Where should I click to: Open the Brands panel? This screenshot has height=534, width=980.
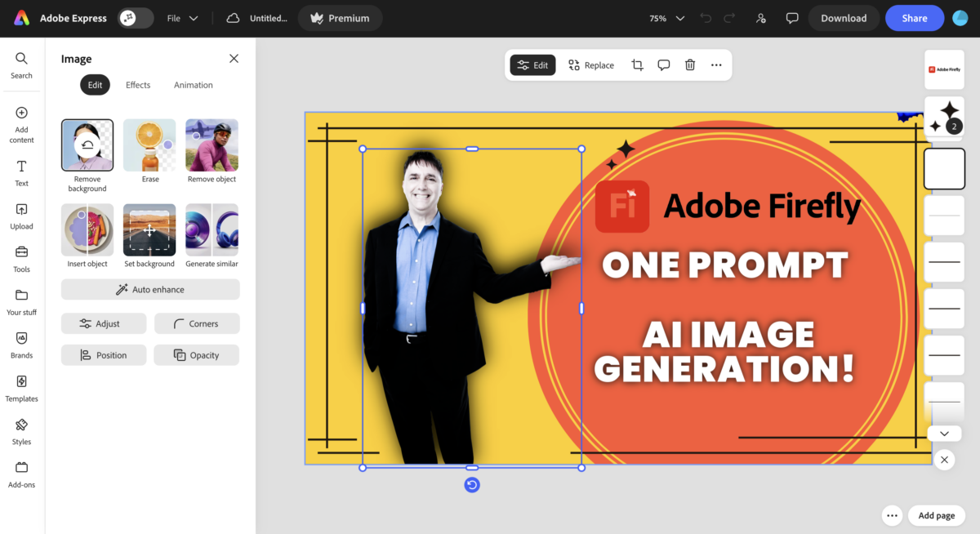[x=21, y=345]
